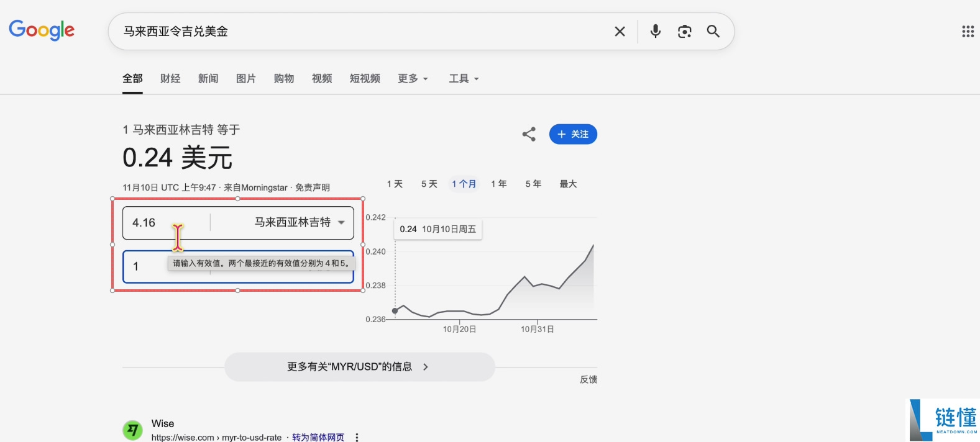The width and height of the screenshot is (980, 442).
Task: Click 反馈 feedback link
Action: coord(588,379)
